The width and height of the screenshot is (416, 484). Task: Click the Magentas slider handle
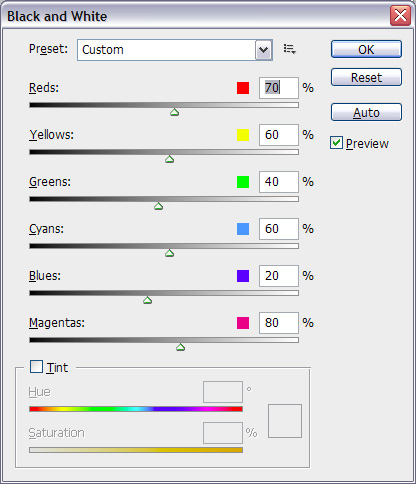[x=180, y=347]
